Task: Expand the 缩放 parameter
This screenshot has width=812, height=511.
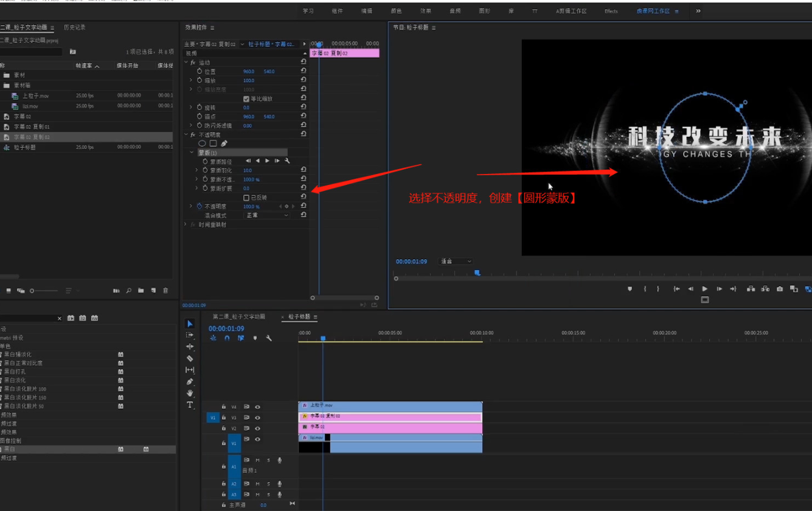Action: pos(191,80)
